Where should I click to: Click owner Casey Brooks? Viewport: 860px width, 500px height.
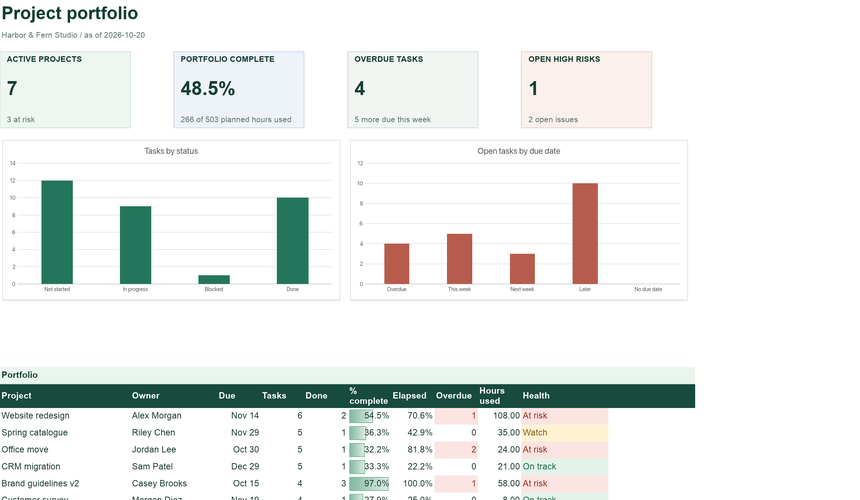point(159,484)
